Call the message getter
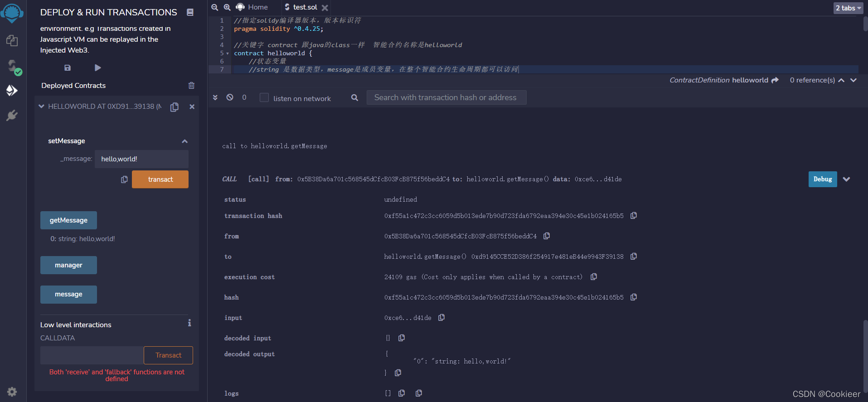 (68, 295)
